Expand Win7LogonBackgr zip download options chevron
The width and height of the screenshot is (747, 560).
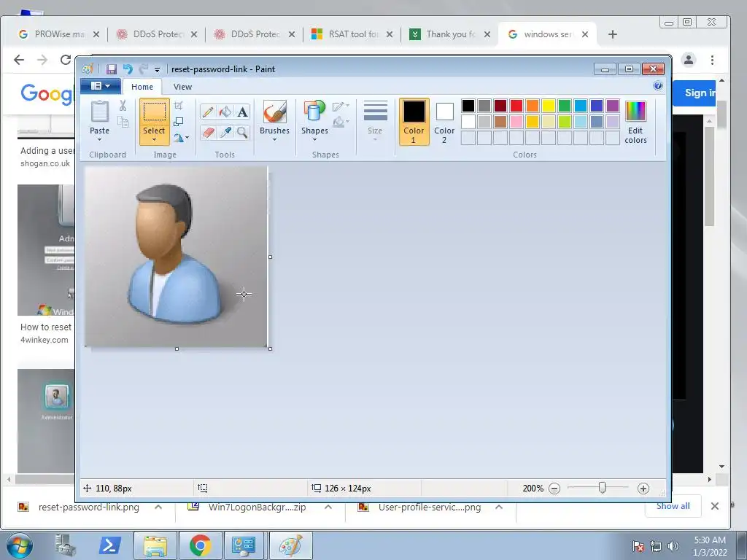click(x=328, y=507)
